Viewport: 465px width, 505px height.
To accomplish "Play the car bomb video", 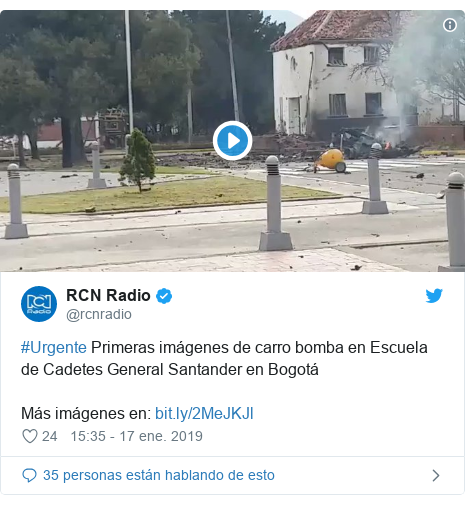I will pyautogui.click(x=232, y=141).
